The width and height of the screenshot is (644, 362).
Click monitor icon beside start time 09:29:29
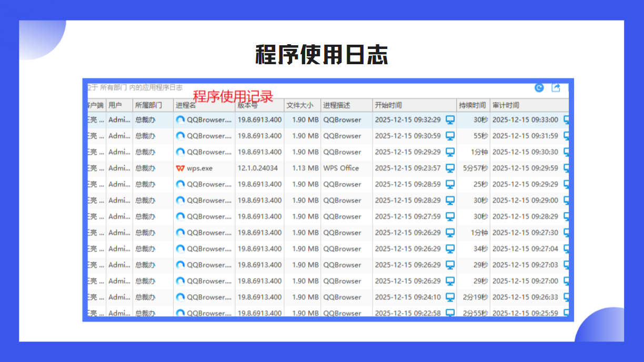tap(450, 152)
